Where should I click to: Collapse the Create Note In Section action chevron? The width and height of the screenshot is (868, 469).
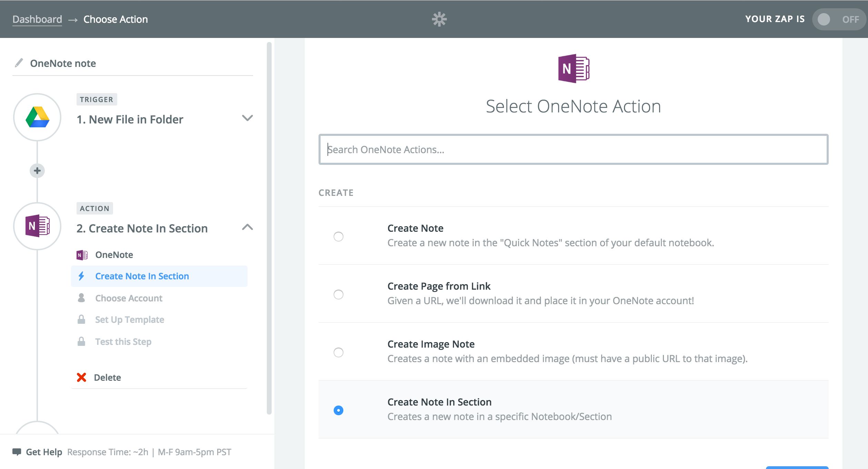click(248, 227)
